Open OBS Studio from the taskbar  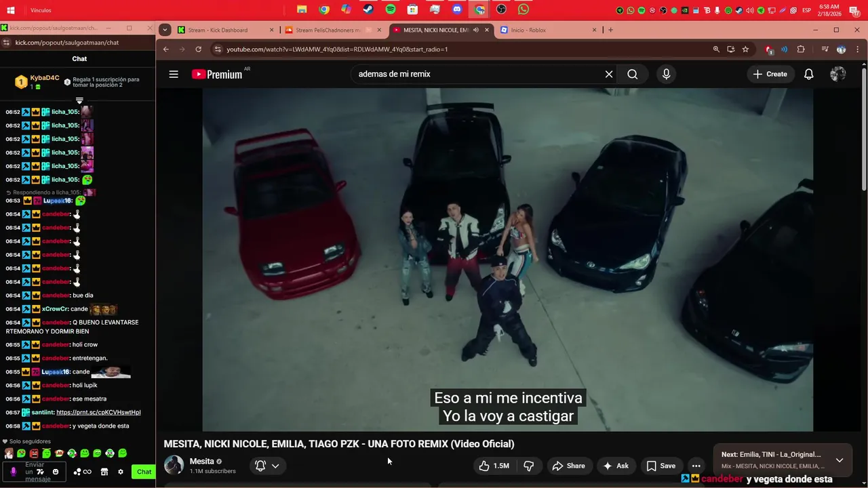click(x=501, y=9)
